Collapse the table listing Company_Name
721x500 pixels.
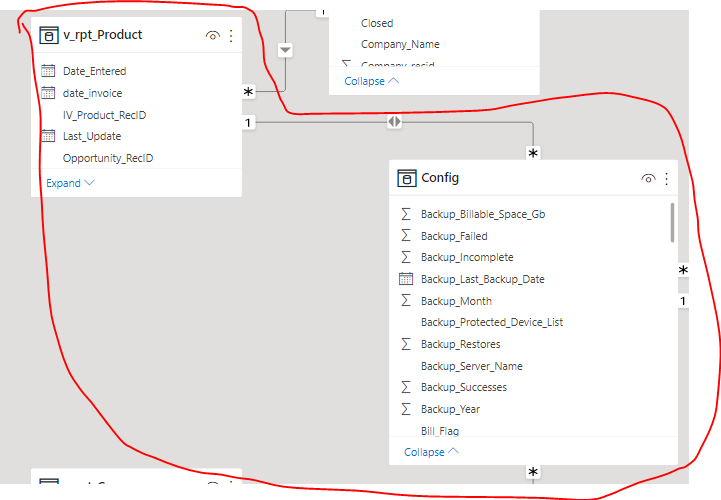point(372,81)
